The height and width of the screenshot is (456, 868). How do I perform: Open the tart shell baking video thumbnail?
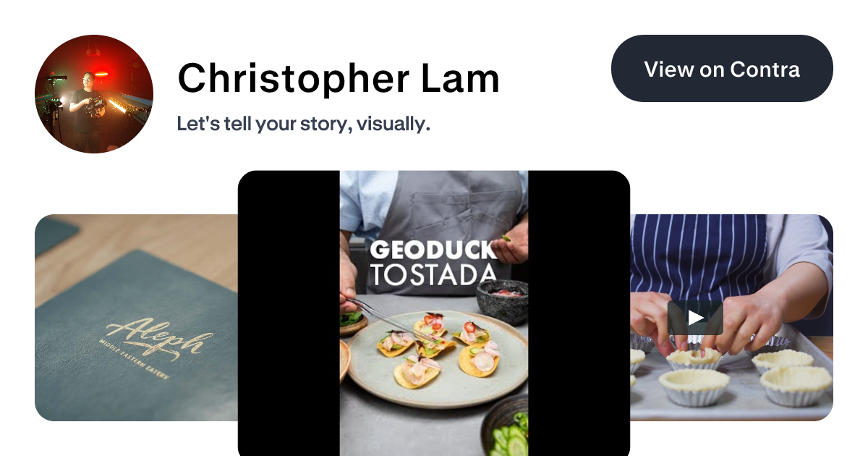click(x=731, y=317)
